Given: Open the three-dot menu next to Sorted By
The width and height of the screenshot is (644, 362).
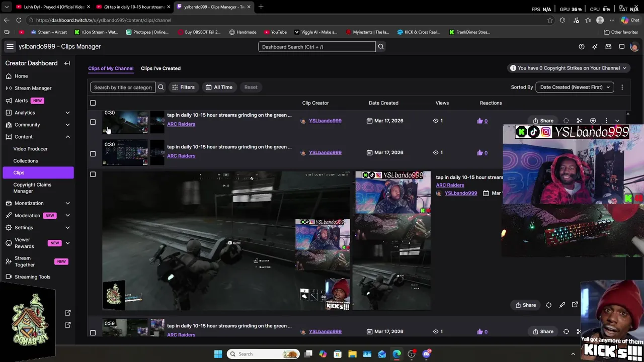Looking at the screenshot, I should [x=622, y=87].
